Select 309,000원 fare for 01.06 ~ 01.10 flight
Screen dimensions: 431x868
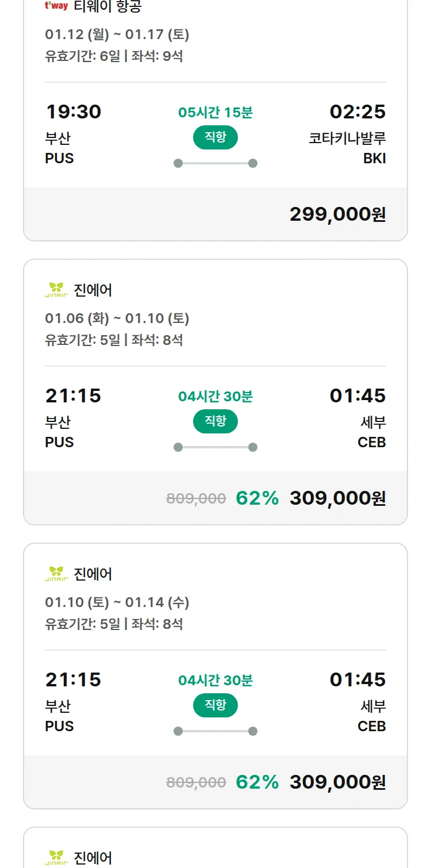point(337,498)
